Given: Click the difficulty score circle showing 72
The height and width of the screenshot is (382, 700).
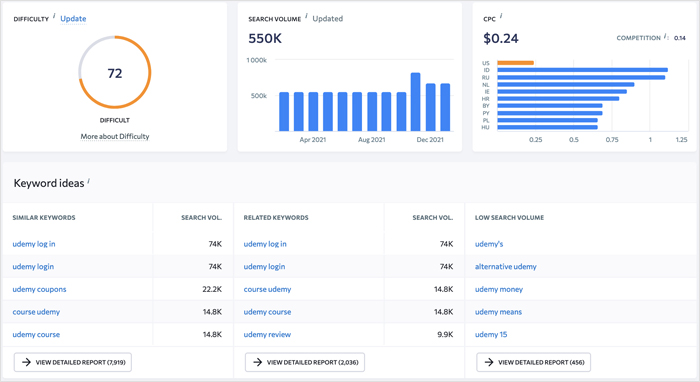Looking at the screenshot, I should pos(115,72).
